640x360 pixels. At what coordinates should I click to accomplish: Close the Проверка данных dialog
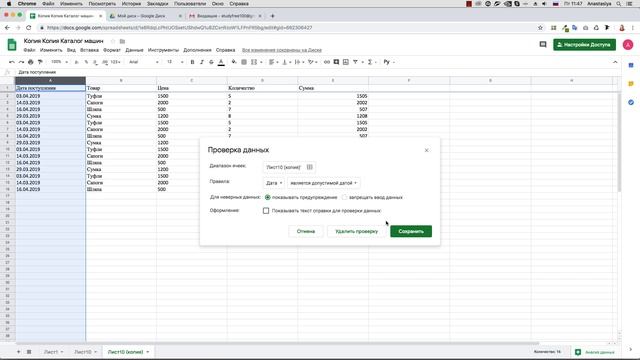[427, 150]
